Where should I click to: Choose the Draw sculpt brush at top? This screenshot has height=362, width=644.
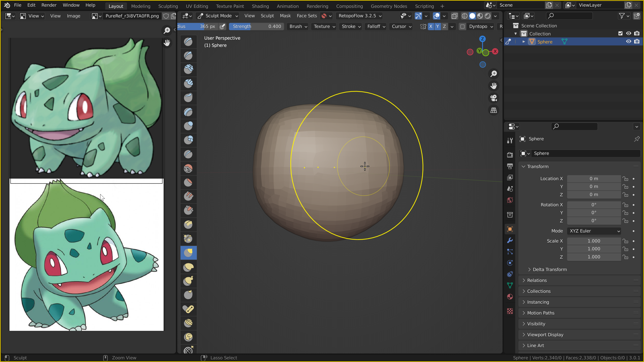(188, 42)
